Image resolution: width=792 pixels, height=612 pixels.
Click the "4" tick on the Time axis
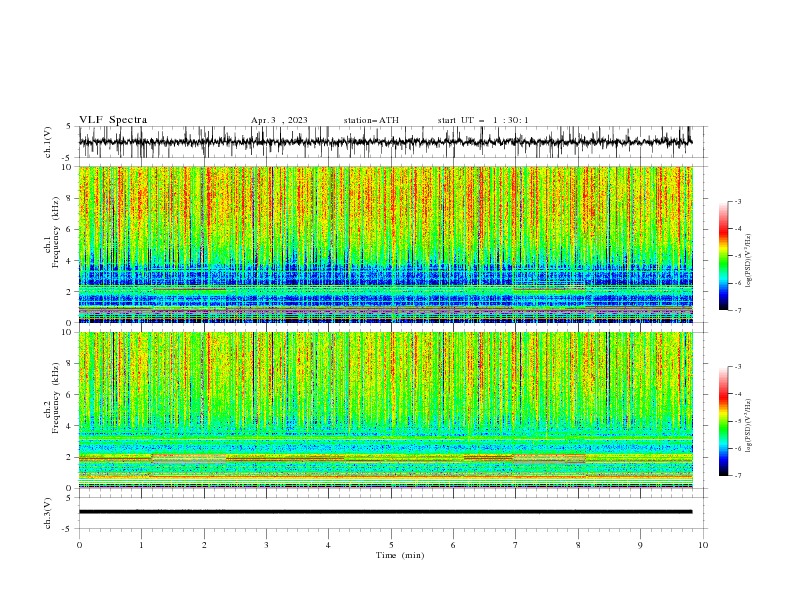[329, 545]
